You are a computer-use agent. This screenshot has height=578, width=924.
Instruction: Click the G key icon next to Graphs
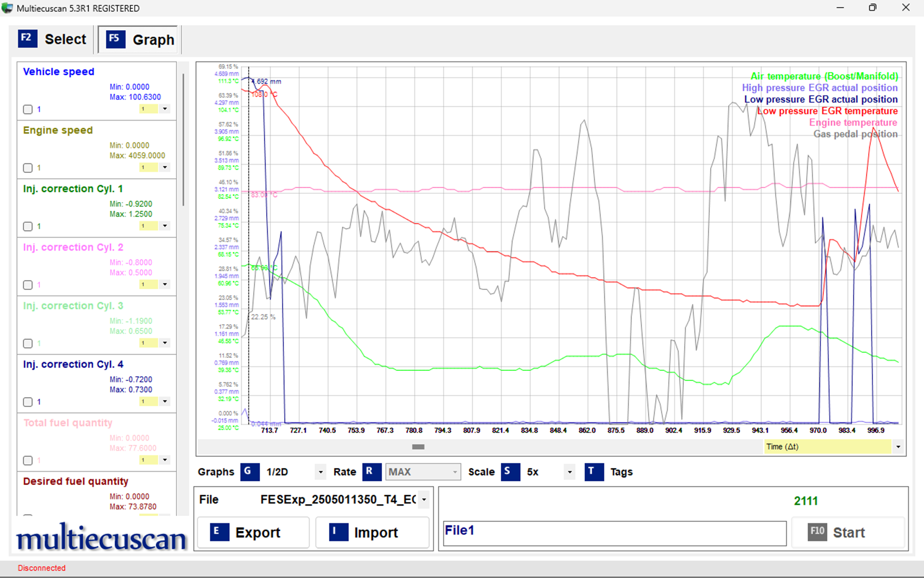click(x=249, y=472)
